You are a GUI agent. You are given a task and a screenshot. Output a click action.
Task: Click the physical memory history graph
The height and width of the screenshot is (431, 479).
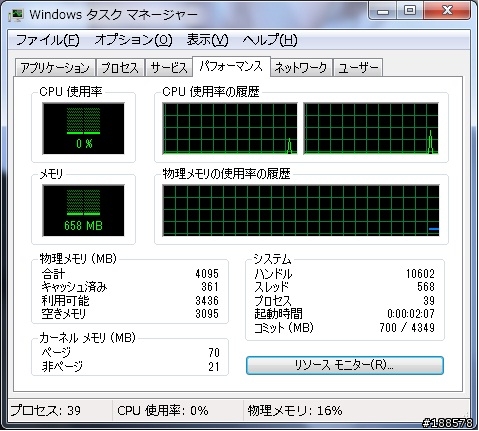301,211
